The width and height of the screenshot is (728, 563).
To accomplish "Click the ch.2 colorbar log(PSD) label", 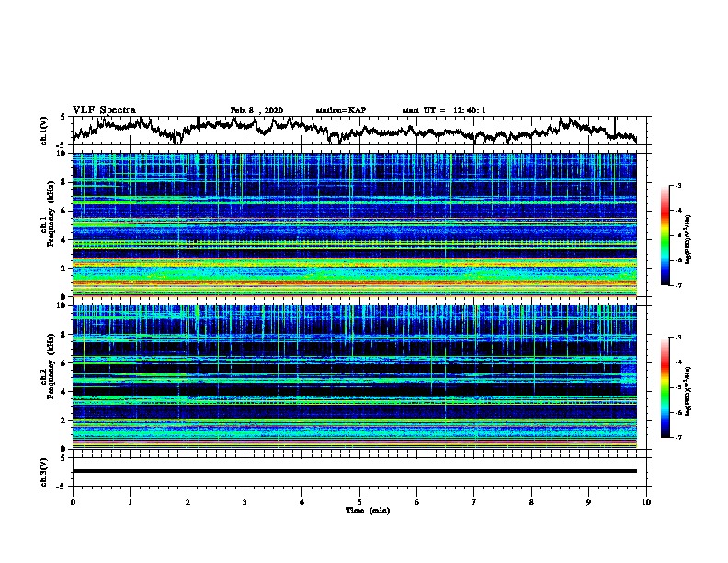I will (688, 391).
